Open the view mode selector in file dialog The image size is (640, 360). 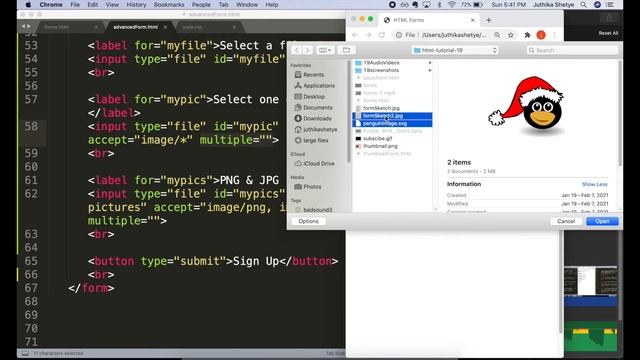325,50
